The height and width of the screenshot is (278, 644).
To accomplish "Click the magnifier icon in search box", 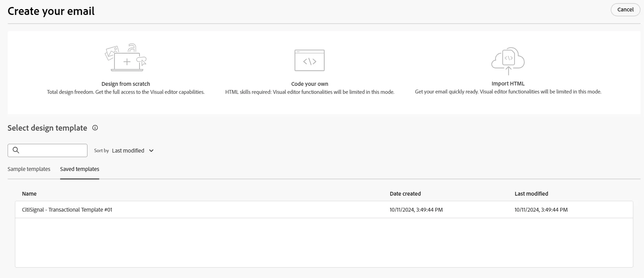I will [x=16, y=150].
